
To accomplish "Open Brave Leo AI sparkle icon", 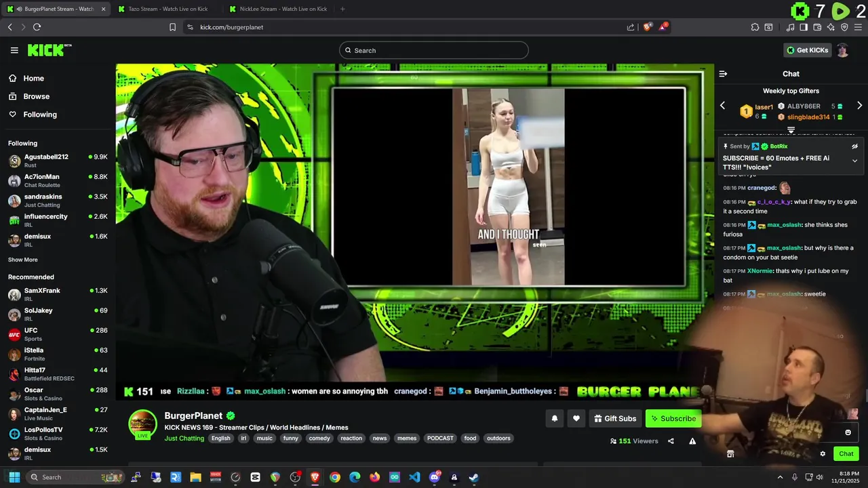I will [831, 27].
